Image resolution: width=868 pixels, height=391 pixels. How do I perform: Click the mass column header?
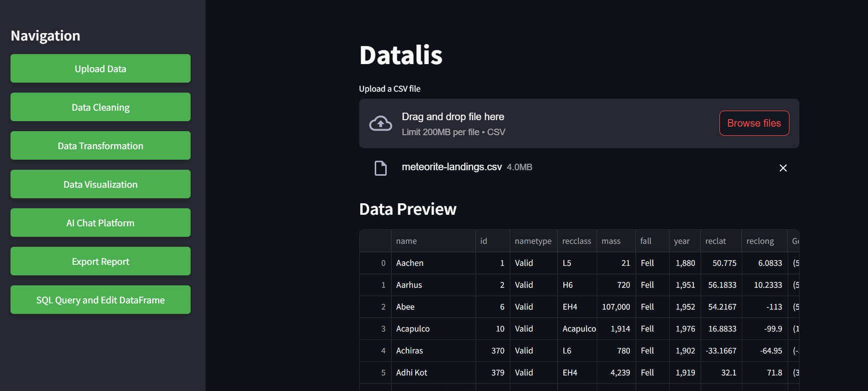pos(616,241)
